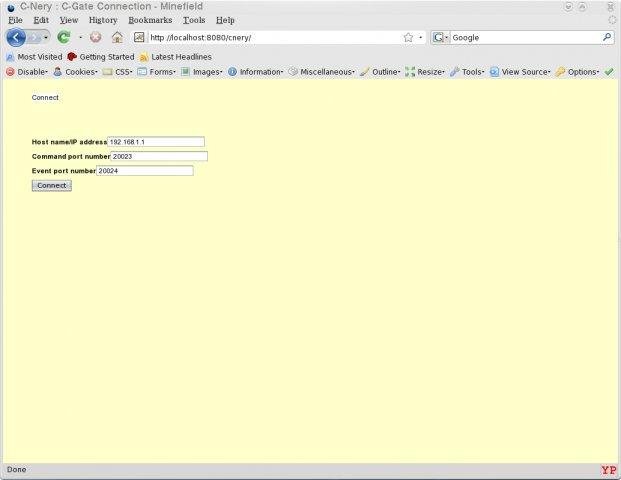Expand the Miscellaneous developer toolbar menu

pyautogui.click(x=322, y=72)
